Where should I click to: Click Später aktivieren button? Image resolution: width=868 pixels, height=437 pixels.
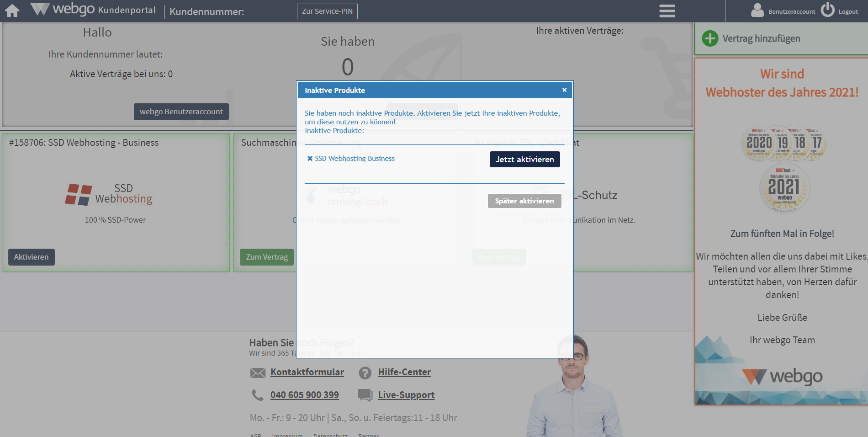(x=524, y=201)
